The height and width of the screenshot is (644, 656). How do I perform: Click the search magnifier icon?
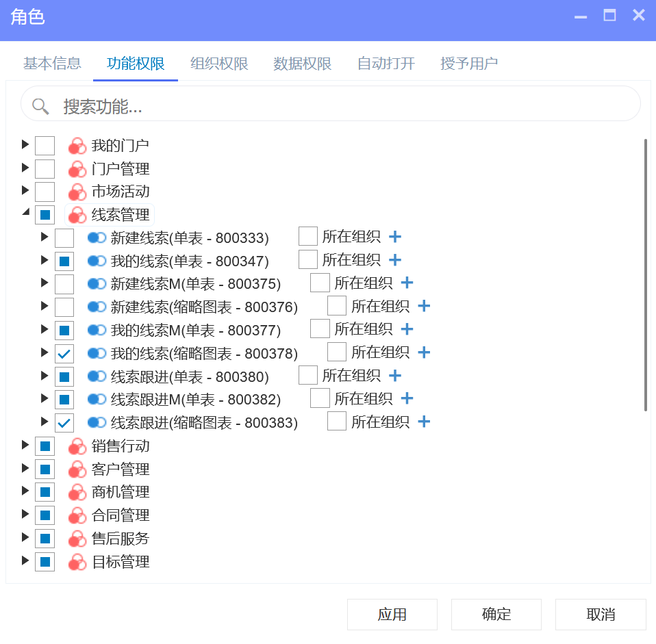pyautogui.click(x=41, y=106)
